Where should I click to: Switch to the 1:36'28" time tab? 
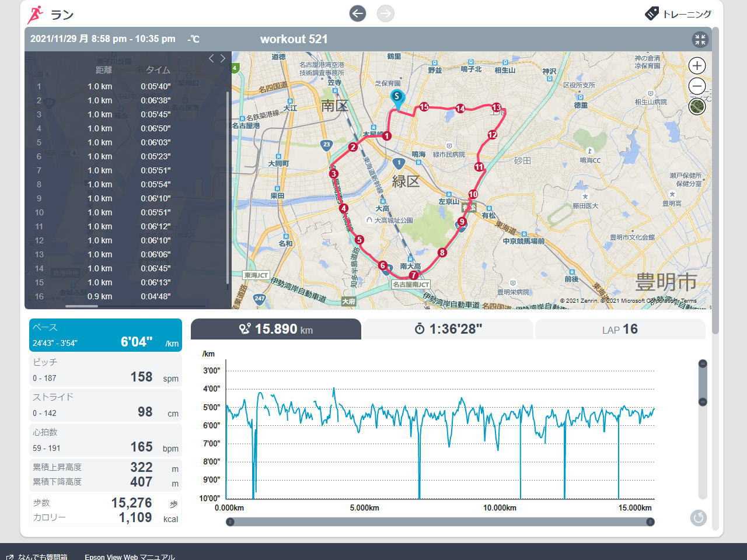[448, 329]
